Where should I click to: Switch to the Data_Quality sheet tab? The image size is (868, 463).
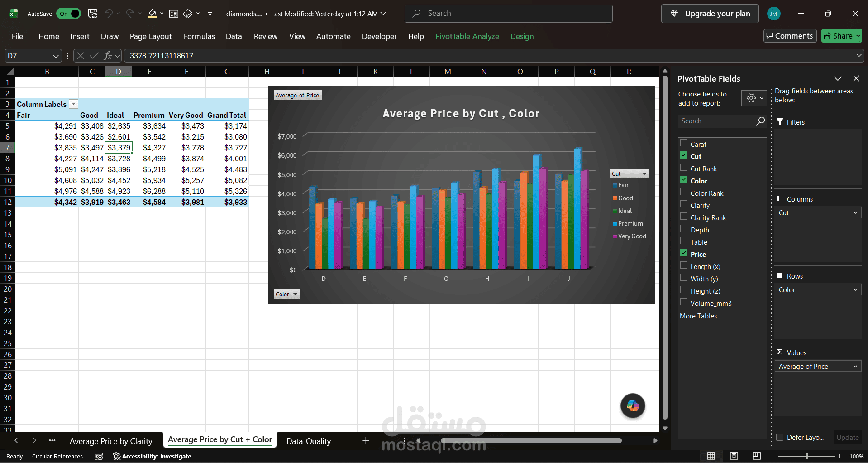click(309, 441)
